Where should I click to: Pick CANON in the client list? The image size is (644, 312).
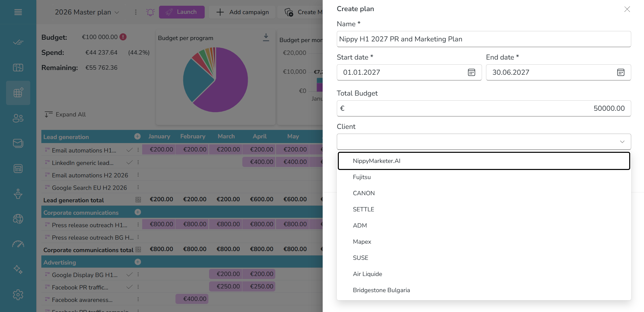coord(484,193)
